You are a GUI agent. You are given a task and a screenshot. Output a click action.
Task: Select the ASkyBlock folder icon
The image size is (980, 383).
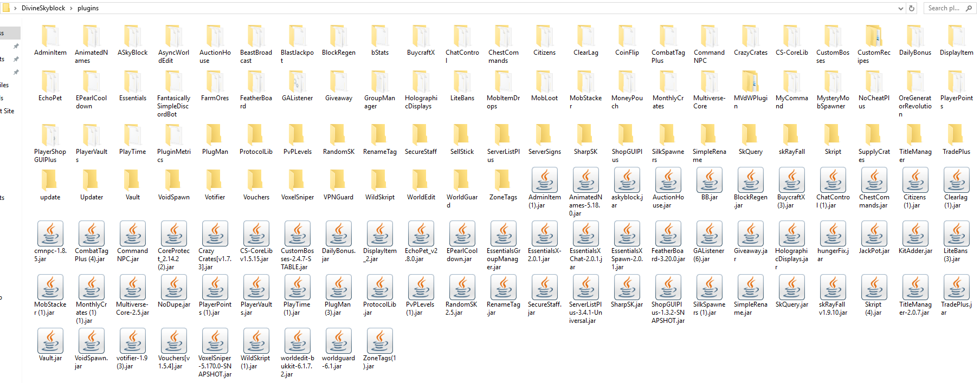pyautogui.click(x=132, y=36)
